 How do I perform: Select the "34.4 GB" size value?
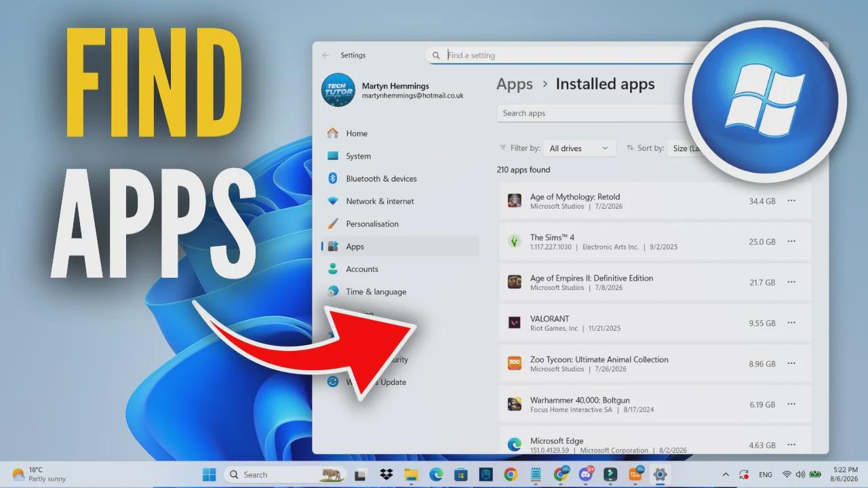pos(762,201)
